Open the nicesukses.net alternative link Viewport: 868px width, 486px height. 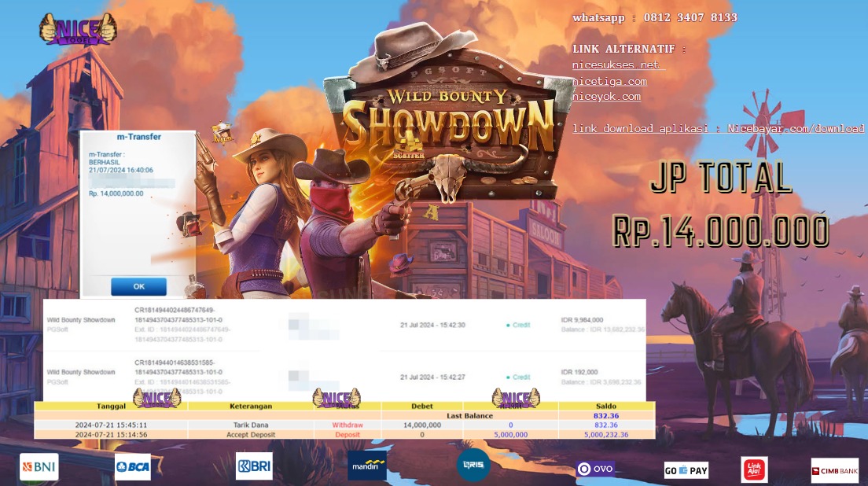[617, 65]
